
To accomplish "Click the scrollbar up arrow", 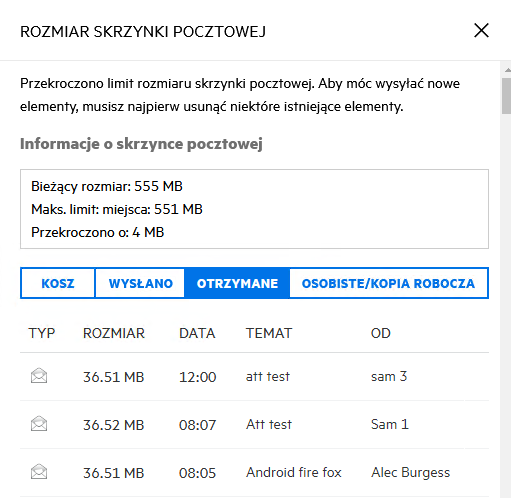I will tap(508, 70).
